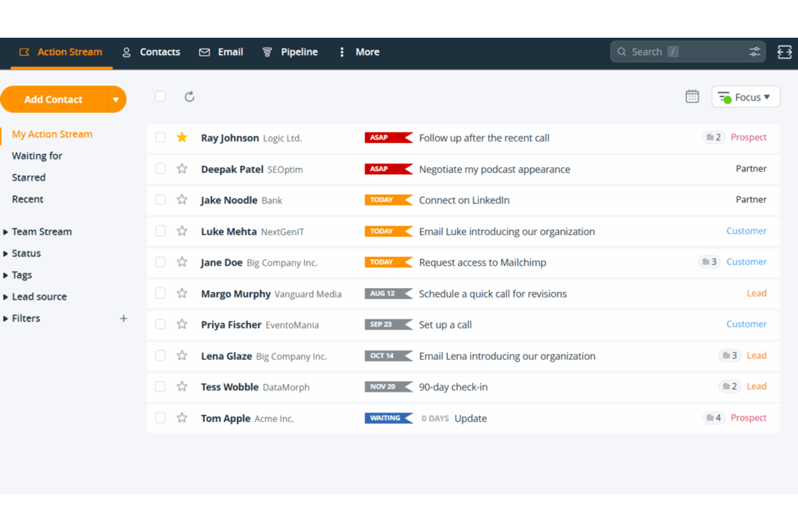The height and width of the screenshot is (532, 798).
Task: Switch to the Contacts tab
Action: tap(160, 52)
